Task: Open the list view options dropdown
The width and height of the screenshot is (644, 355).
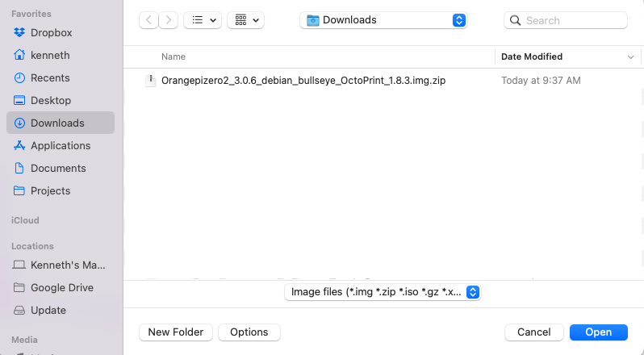Action: pos(203,20)
